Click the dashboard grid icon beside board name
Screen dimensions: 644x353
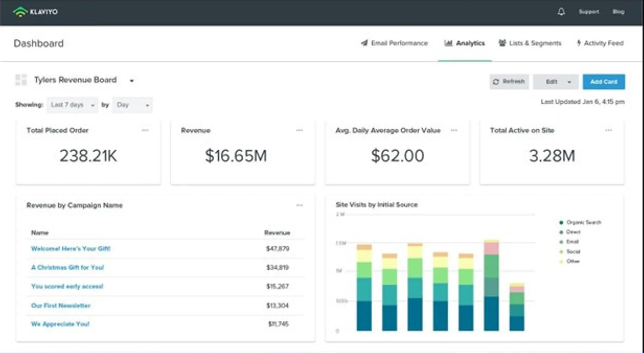21,80
